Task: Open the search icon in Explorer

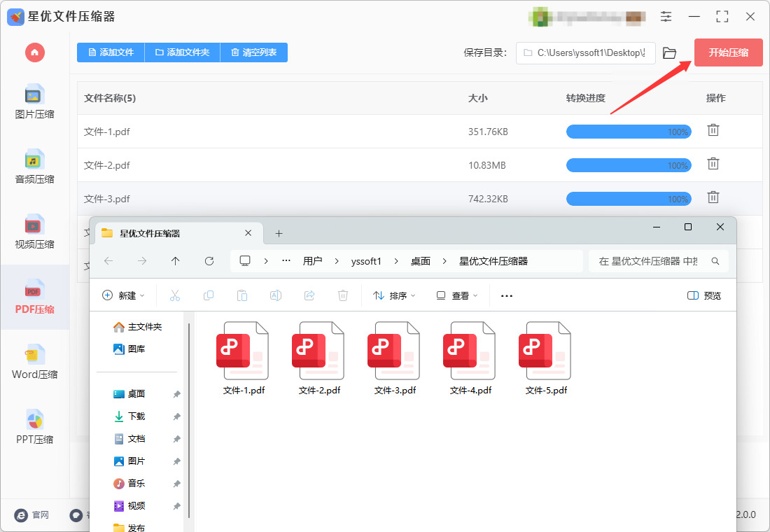Action: (715, 261)
